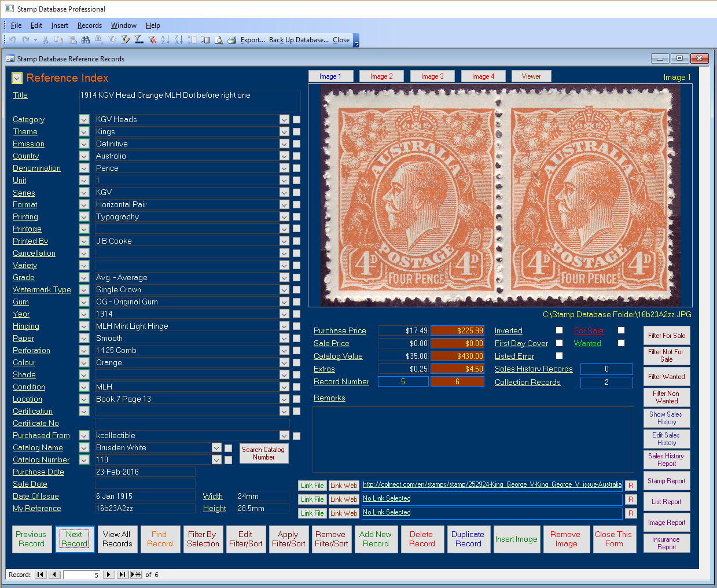Expand the Australia country combo box arrow
The image size is (717, 588).
(x=284, y=156)
